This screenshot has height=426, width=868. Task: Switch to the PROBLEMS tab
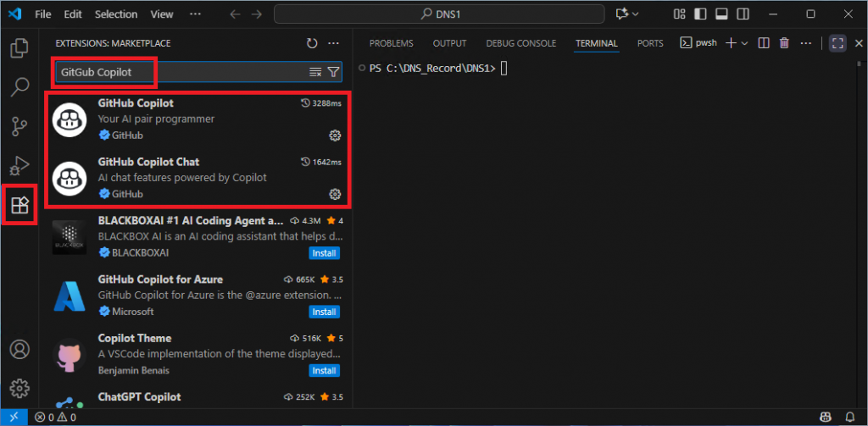point(392,43)
